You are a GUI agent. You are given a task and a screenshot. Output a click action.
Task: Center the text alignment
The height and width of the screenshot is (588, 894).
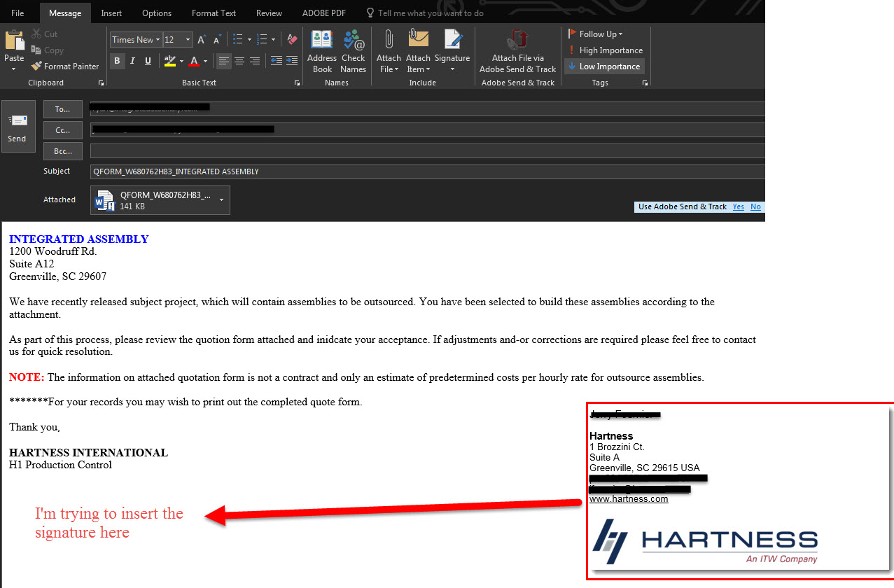pyautogui.click(x=239, y=61)
